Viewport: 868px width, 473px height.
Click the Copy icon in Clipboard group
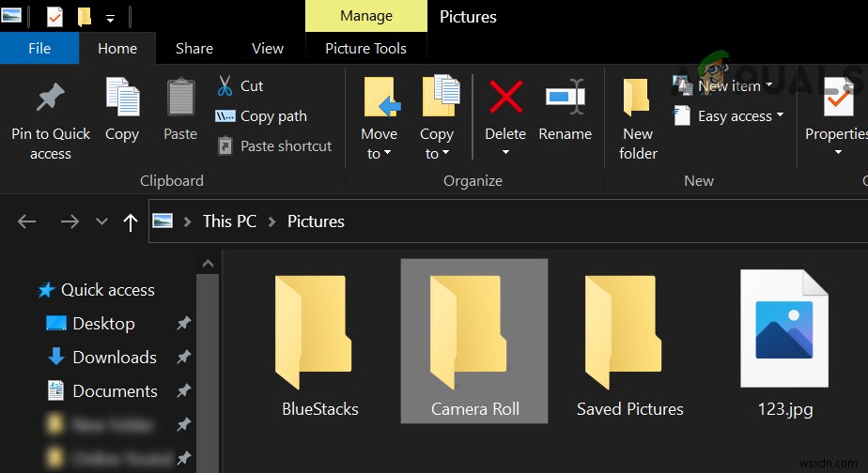coord(122,99)
